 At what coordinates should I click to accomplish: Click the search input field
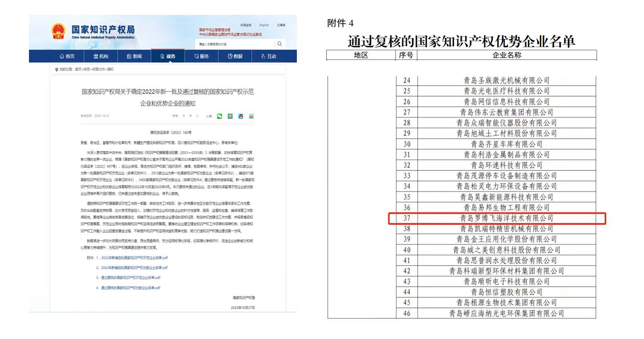coord(235,44)
